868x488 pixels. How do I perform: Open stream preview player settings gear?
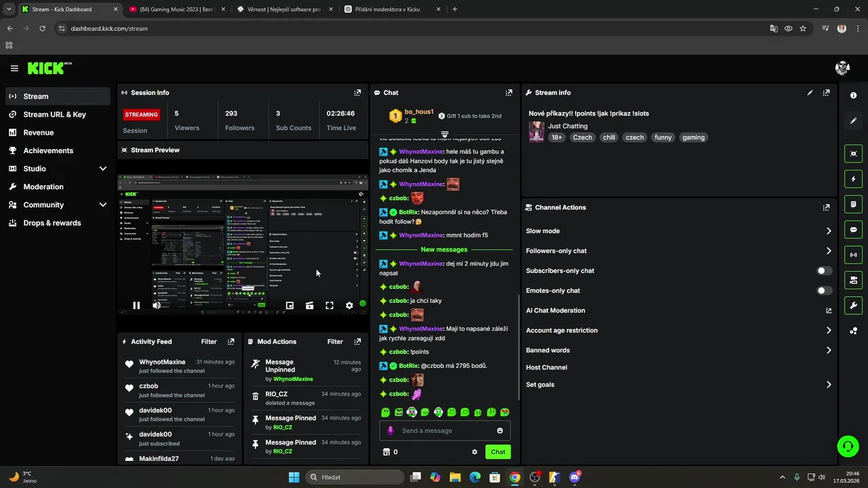(x=349, y=306)
